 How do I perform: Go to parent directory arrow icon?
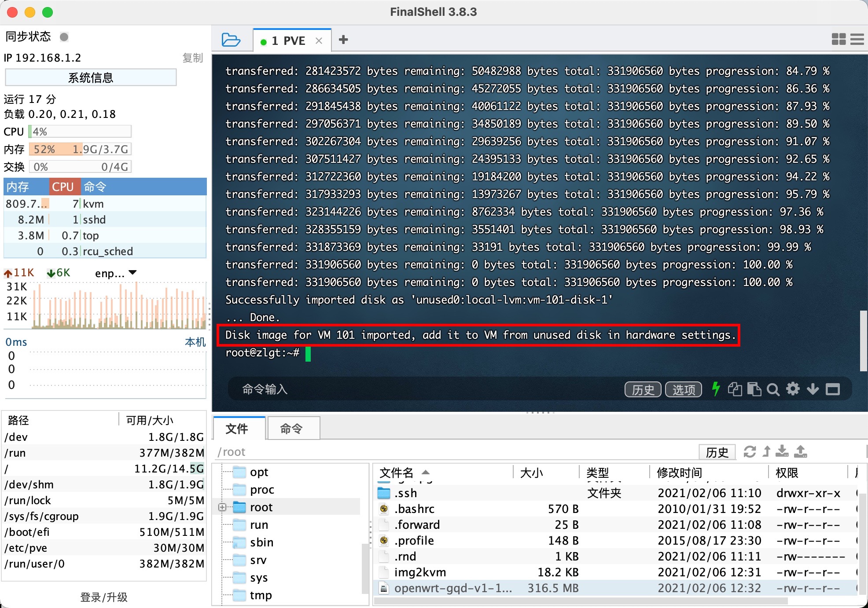[767, 451]
